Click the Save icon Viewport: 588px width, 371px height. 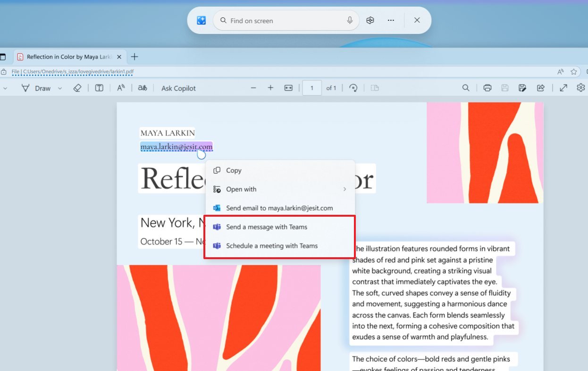pos(505,88)
